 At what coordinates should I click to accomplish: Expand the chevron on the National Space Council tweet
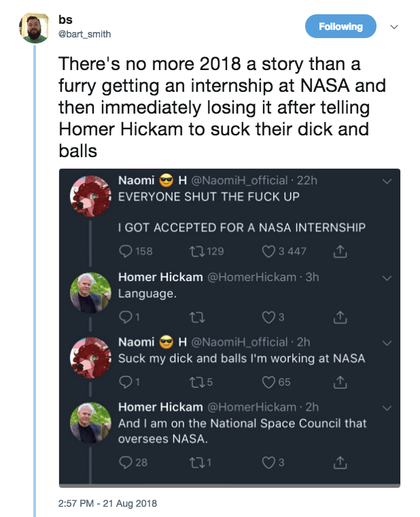pyautogui.click(x=387, y=407)
